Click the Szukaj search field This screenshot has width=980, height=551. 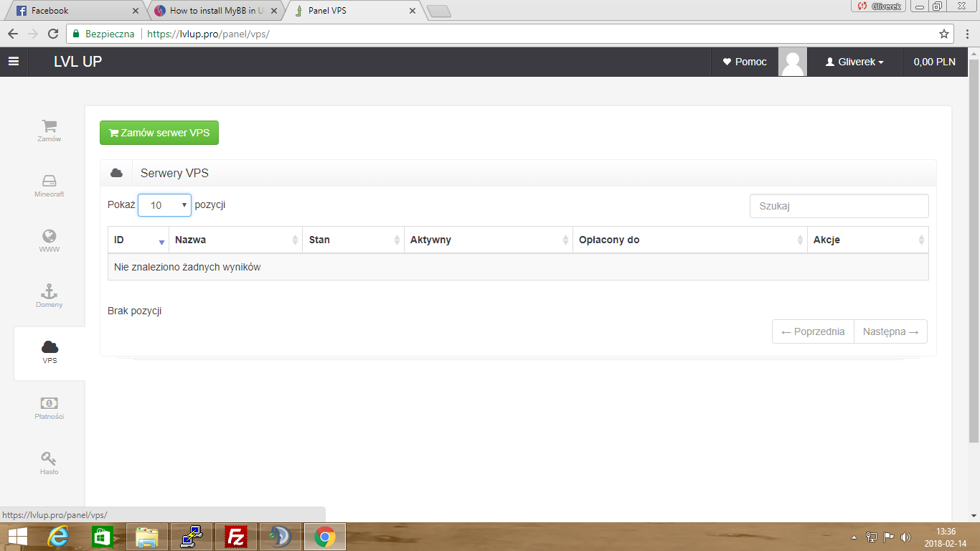[839, 206]
